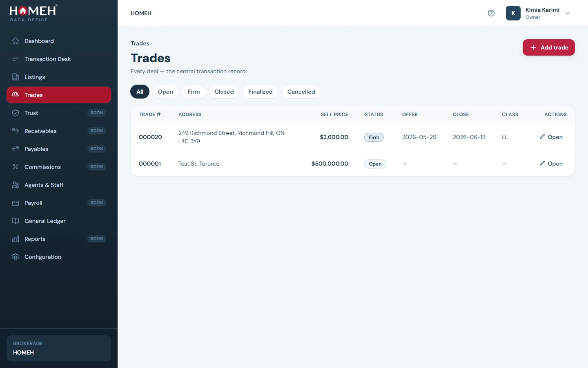Click the Trust shield icon
The width and height of the screenshot is (588, 368).
click(16, 113)
